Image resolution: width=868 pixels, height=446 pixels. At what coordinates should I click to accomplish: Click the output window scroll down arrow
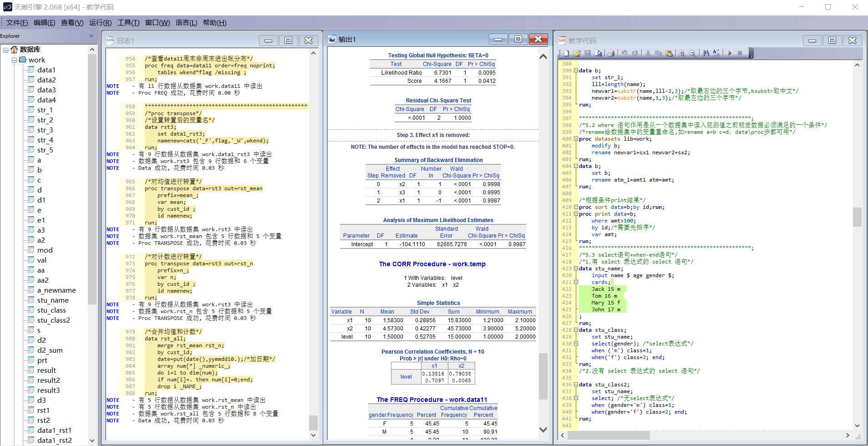543,429
